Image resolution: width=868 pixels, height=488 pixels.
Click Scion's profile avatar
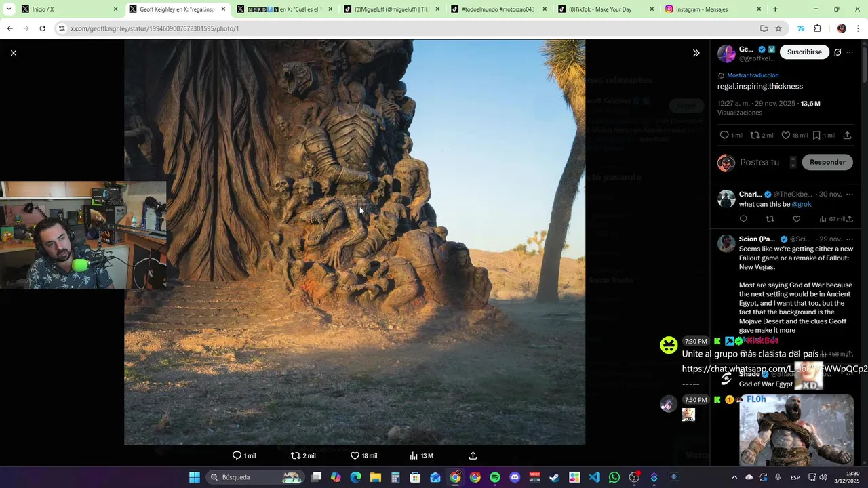click(x=726, y=243)
